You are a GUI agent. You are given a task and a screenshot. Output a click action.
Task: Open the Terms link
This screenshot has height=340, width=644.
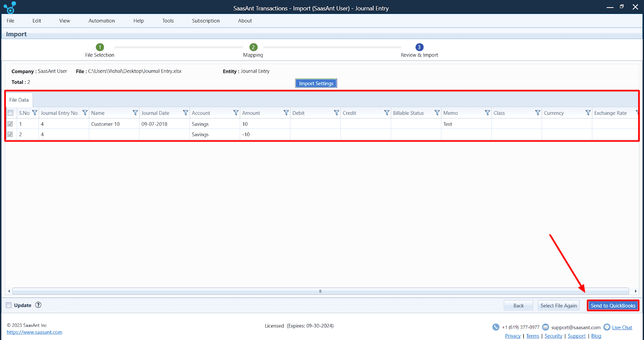coord(533,336)
